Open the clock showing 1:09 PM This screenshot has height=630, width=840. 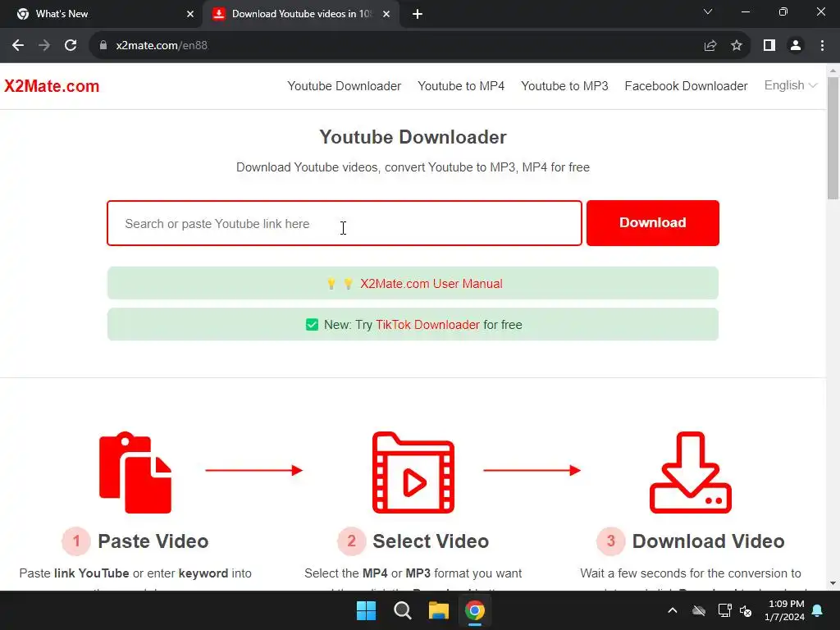click(785, 610)
